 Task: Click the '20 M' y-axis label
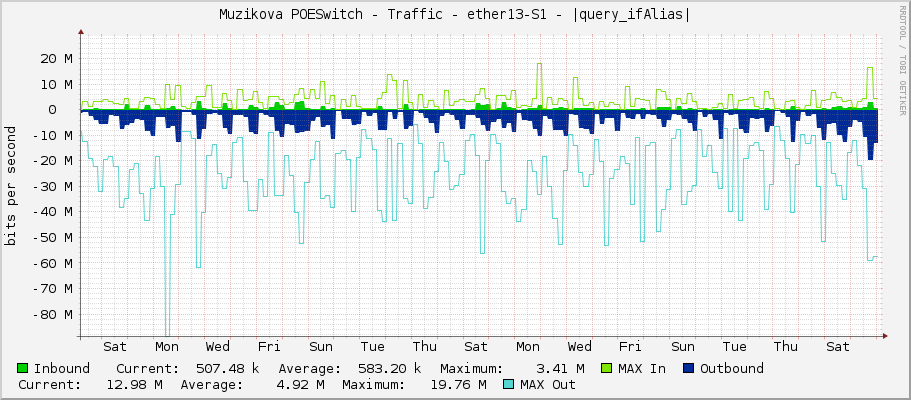pyautogui.click(x=56, y=58)
